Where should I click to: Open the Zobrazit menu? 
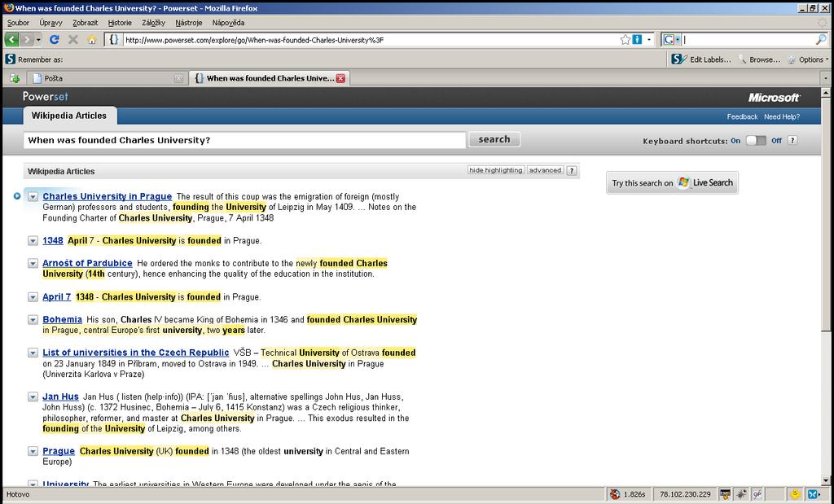[85, 23]
